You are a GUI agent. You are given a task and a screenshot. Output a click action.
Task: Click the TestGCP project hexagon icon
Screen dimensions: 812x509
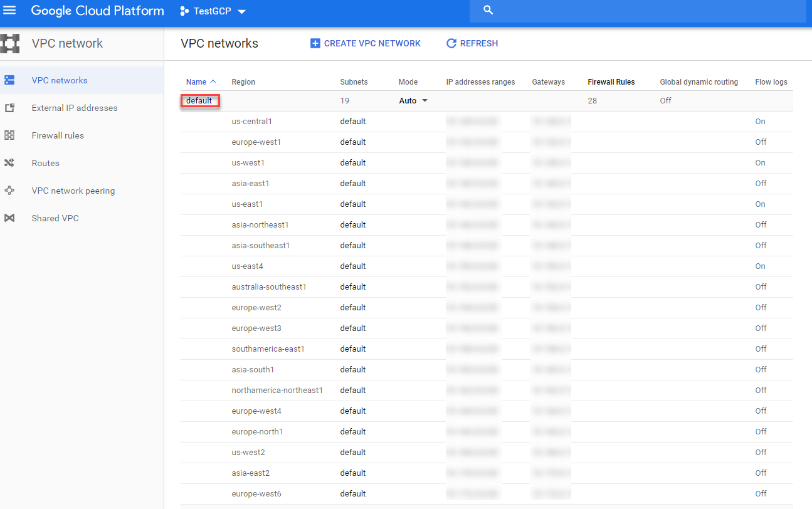[x=184, y=11]
